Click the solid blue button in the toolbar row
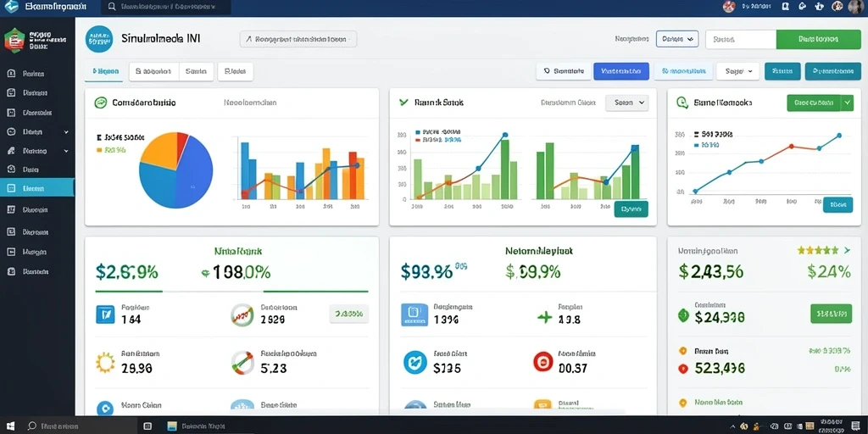 (x=621, y=71)
